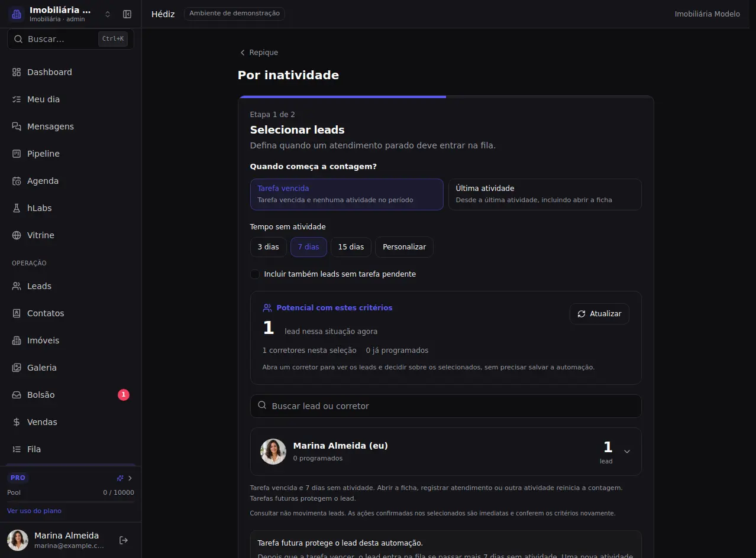The image size is (756, 558).
Task: Collapse the sidebar panel icon
Action: [127, 14]
